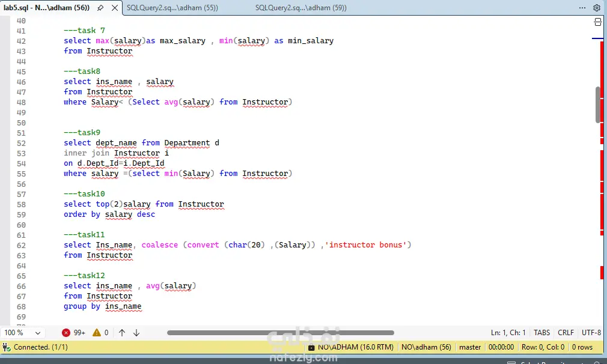Click the ---task8 comment
The height and width of the screenshot is (364, 607).
coord(82,71)
